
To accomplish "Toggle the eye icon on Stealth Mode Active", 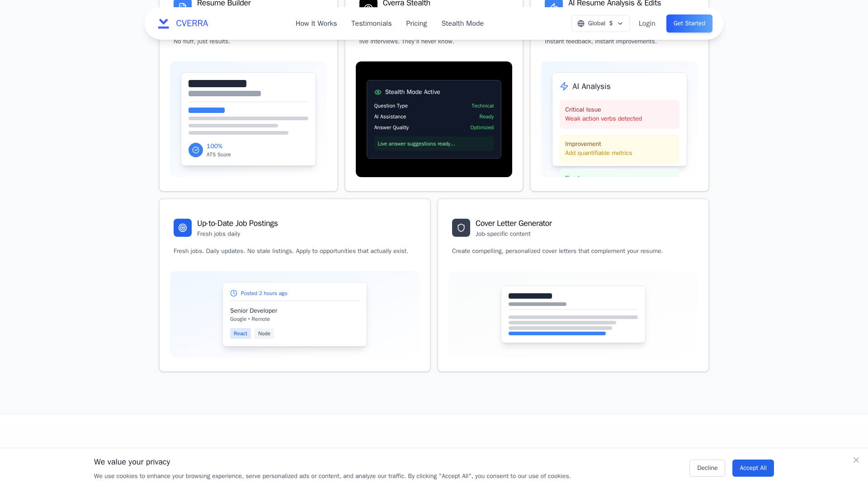I will point(378,92).
